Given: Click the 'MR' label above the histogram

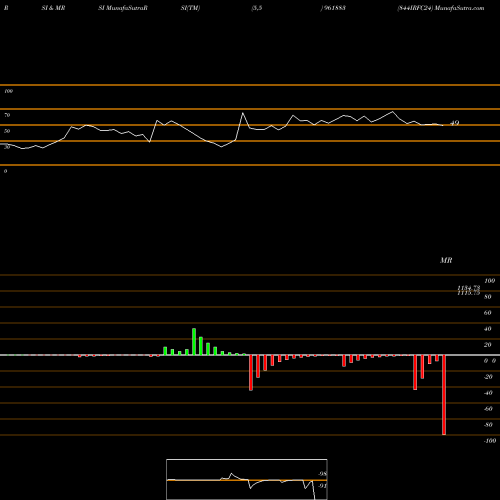Looking at the screenshot, I should [446, 260].
